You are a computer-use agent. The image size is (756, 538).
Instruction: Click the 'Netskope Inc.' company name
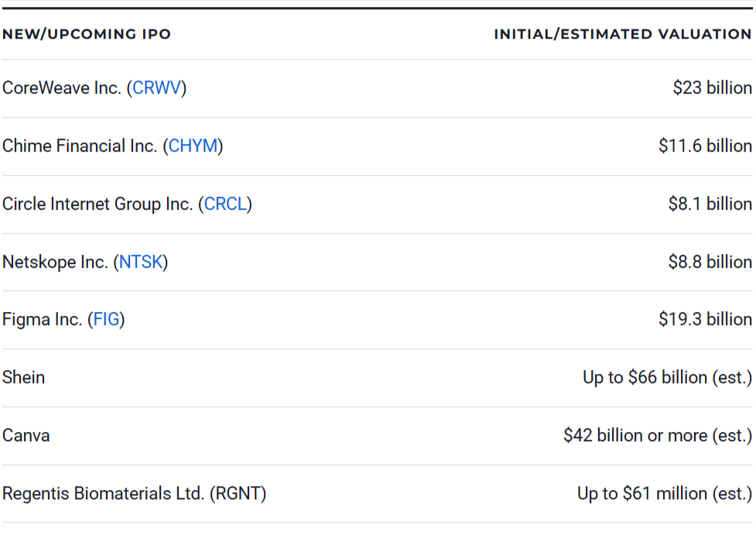[55, 262]
